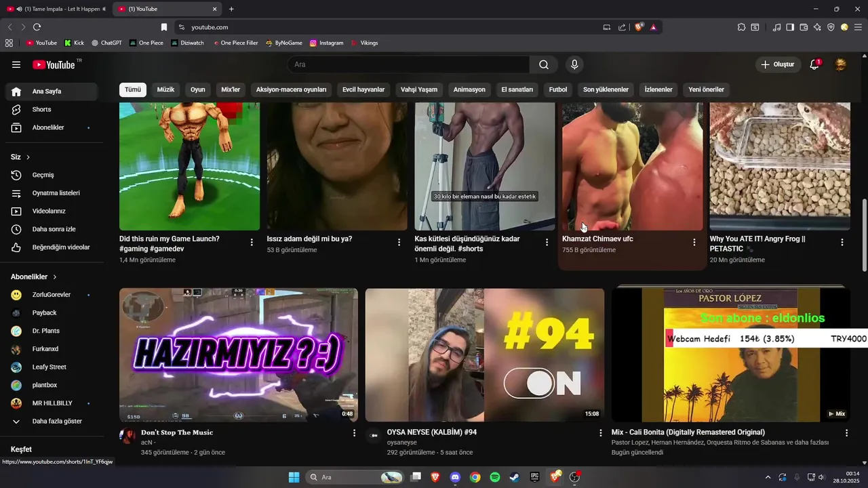
Task: Open the ChatGPT bookmark
Action: pos(106,43)
